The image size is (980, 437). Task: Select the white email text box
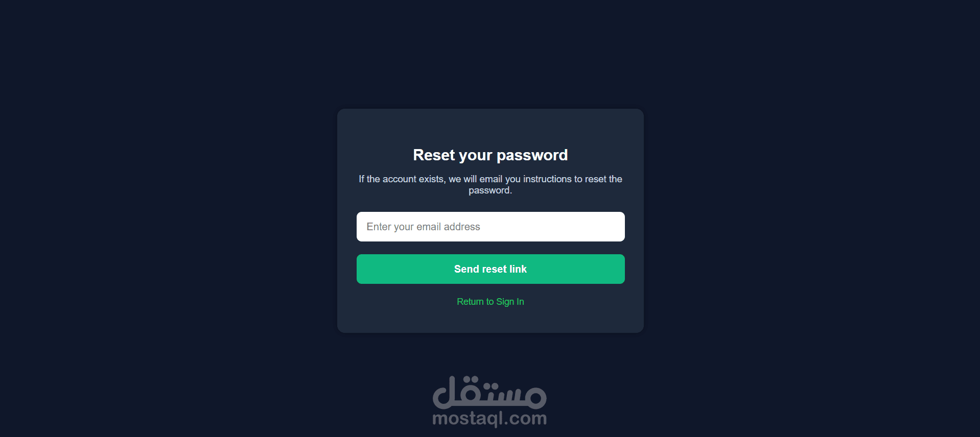pyautogui.click(x=491, y=227)
